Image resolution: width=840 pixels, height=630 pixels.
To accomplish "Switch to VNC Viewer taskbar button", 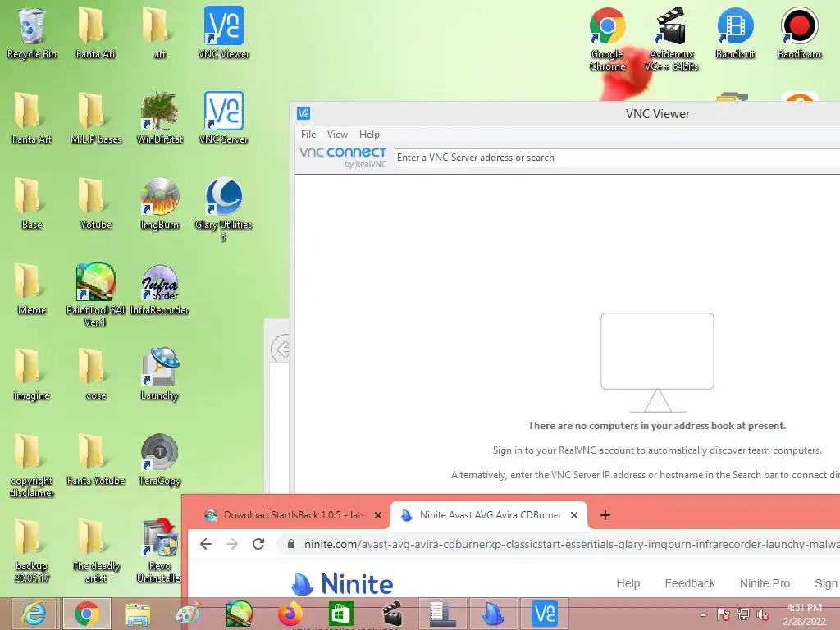I will (x=545, y=614).
